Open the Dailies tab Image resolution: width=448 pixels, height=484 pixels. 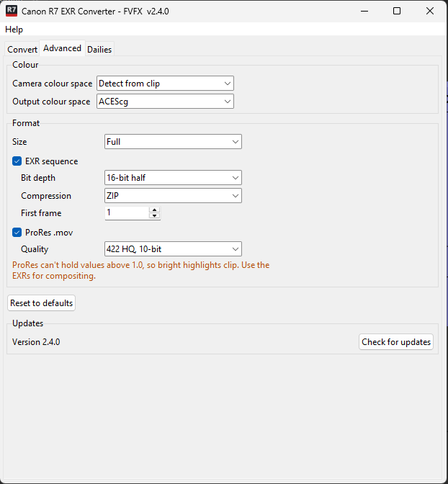point(99,50)
